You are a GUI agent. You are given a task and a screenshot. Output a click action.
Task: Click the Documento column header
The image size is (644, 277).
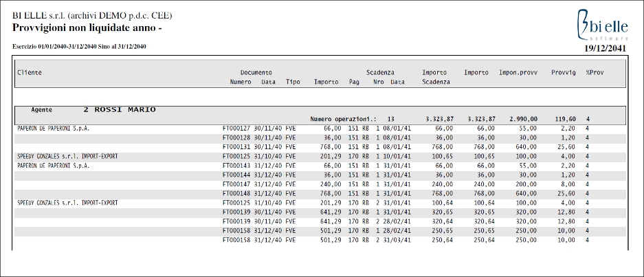pyautogui.click(x=256, y=72)
